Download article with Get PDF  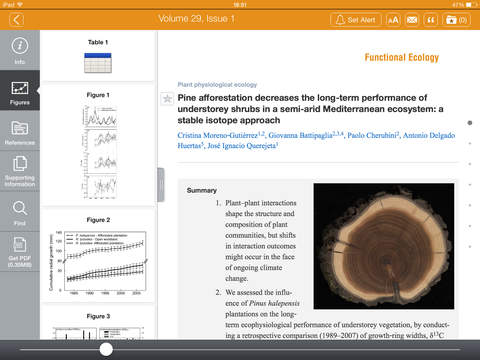[20, 252]
